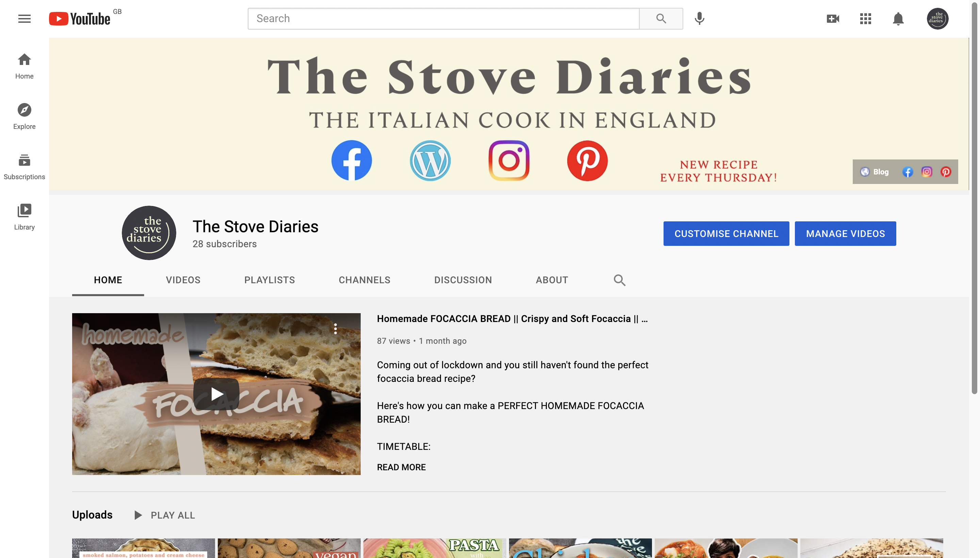Open the Create video camera icon

(833, 18)
